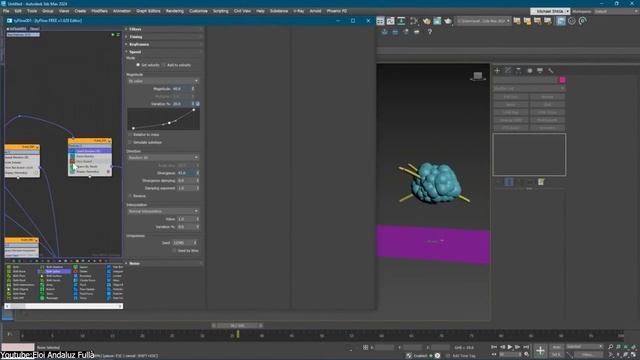Click the Play animation button

(510, 347)
